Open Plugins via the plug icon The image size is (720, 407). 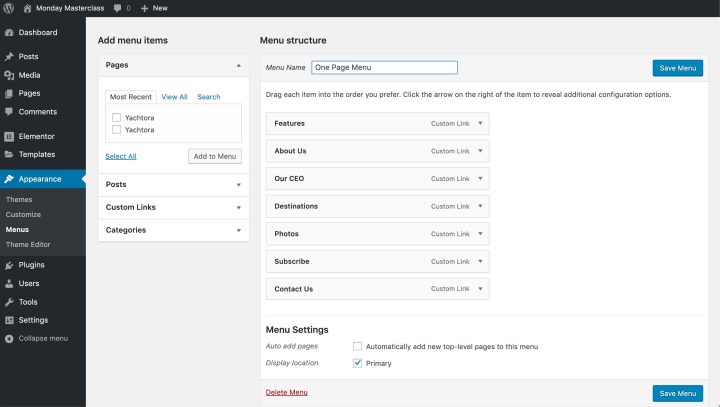coord(9,265)
